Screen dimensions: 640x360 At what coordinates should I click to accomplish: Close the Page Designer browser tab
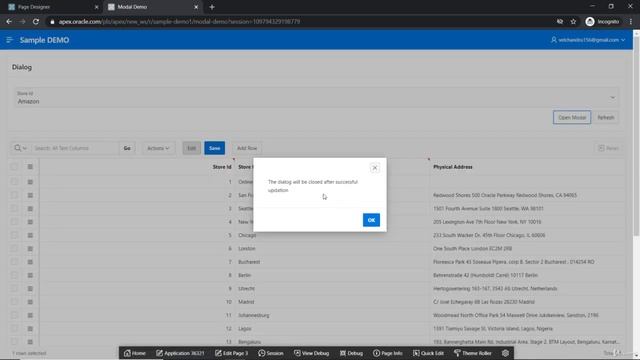(96, 7)
